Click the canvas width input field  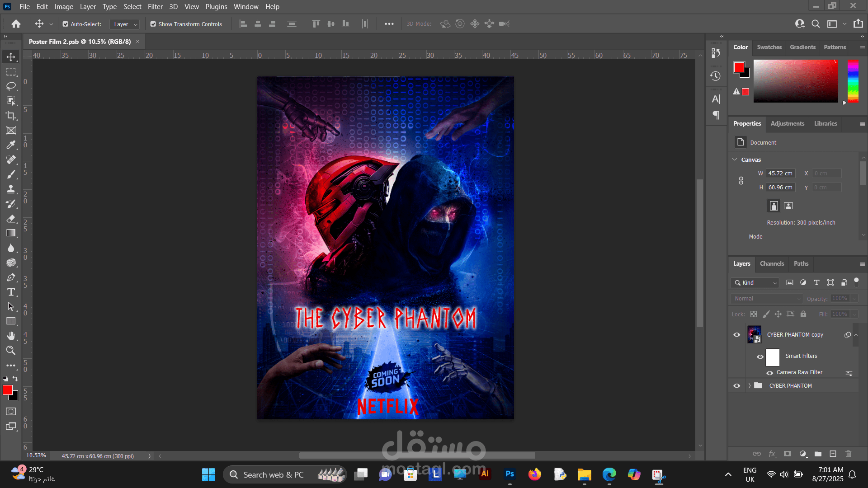click(780, 173)
